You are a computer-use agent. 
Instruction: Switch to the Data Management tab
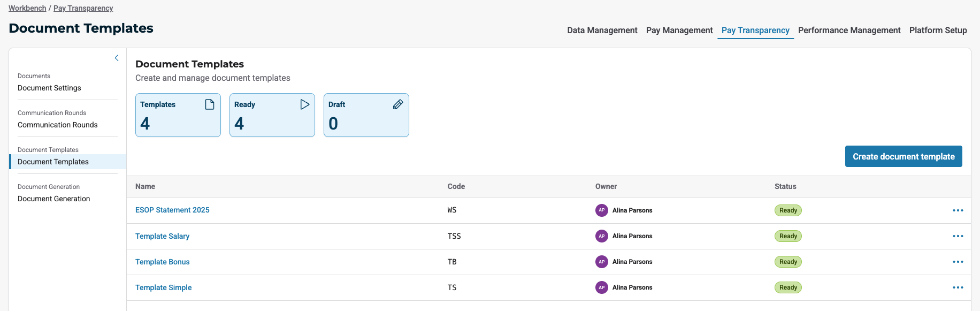602,31
